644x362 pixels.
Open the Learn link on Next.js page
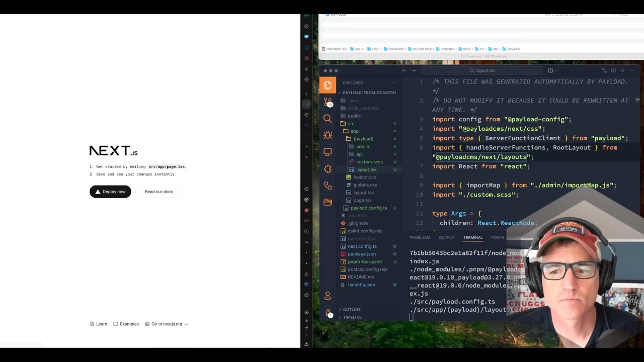98,324
